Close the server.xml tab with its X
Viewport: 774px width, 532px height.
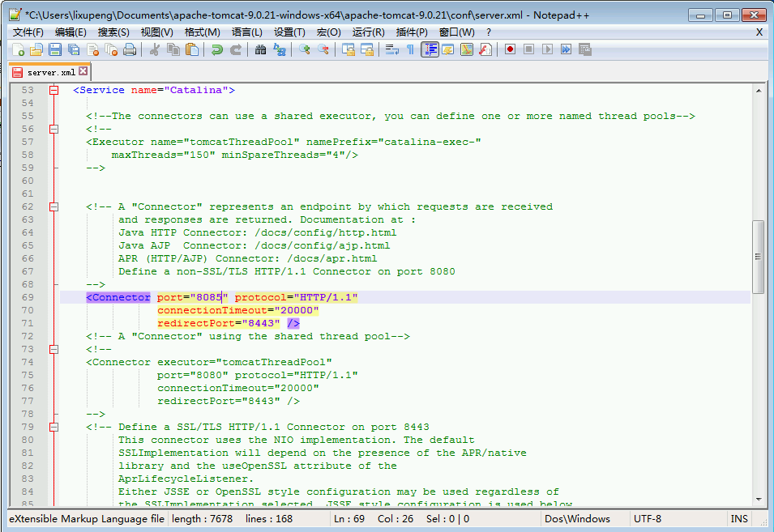point(83,71)
